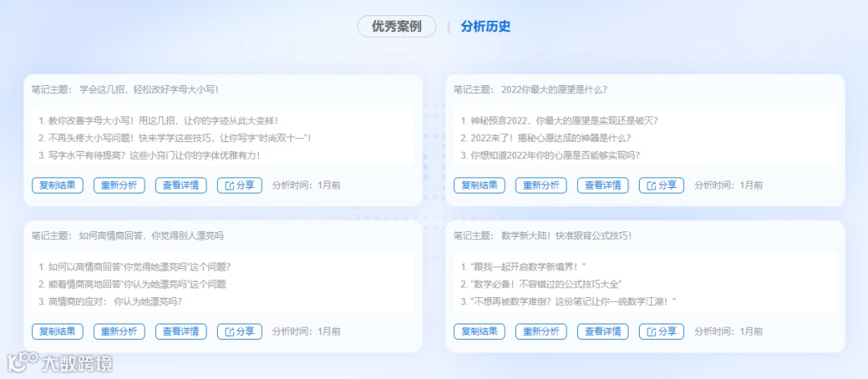Select title 如何以高情商回答
This screenshot has height=379, width=868.
(134, 267)
